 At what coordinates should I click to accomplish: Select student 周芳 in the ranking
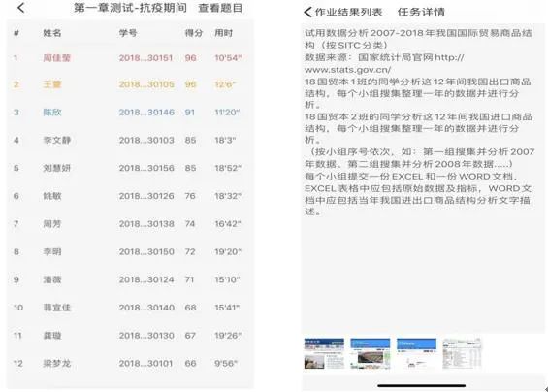coord(52,224)
